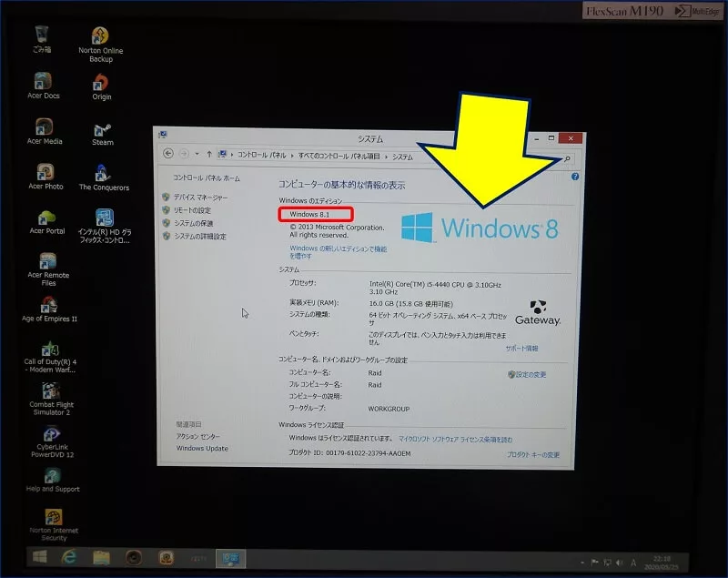Image resolution: width=728 pixels, height=578 pixels.
Task: Open Internet Explorer from the taskbar
Action: pyautogui.click(x=69, y=557)
